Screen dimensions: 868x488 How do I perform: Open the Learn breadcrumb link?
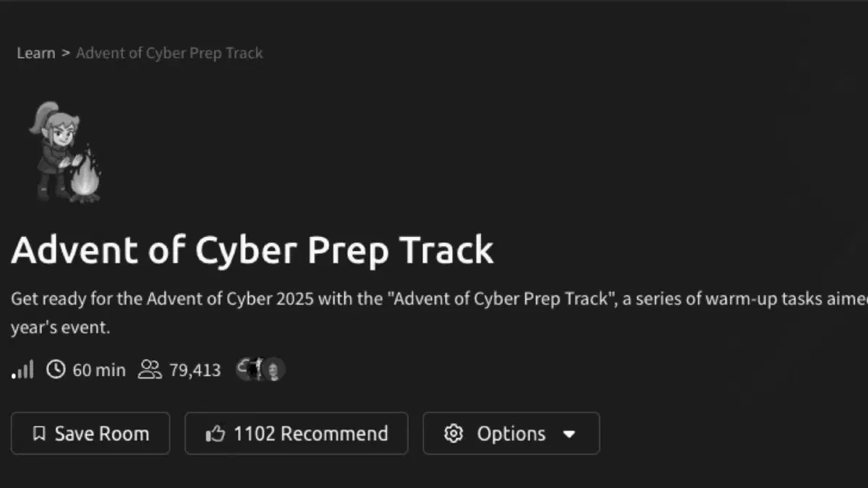(x=36, y=53)
